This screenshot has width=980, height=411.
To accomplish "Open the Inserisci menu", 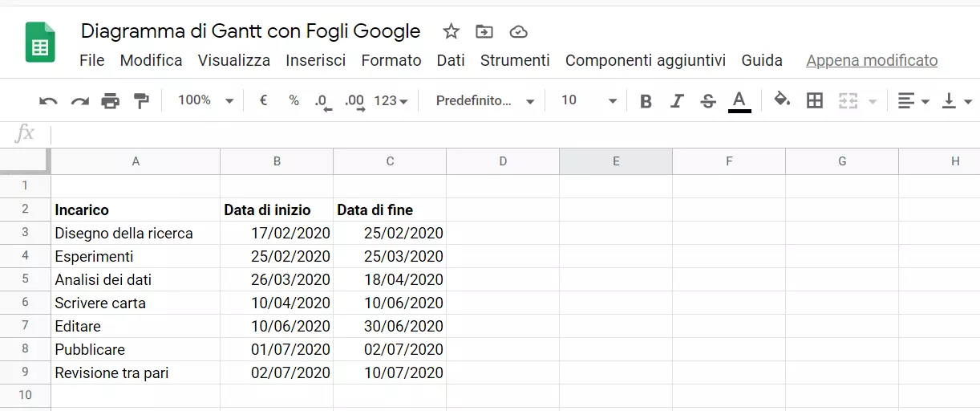I will [x=315, y=60].
